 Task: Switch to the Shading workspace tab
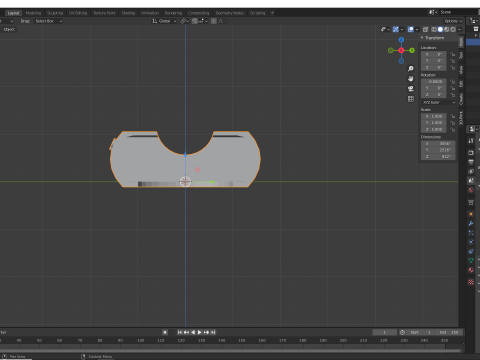point(128,13)
